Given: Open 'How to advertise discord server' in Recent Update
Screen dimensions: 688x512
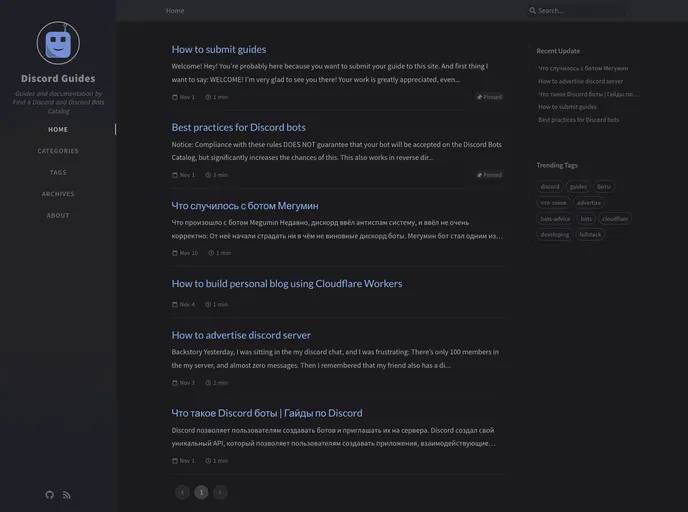Looking at the screenshot, I should (580, 81).
